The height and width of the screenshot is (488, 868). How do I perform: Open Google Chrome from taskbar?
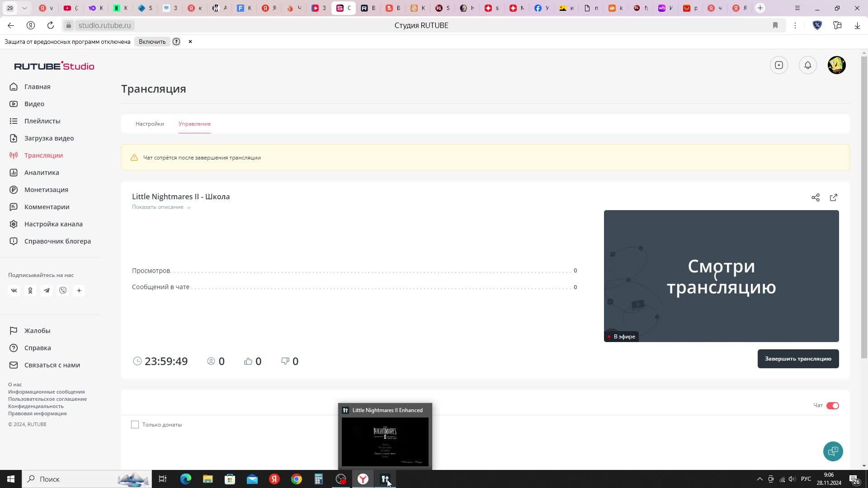pyautogui.click(x=297, y=479)
